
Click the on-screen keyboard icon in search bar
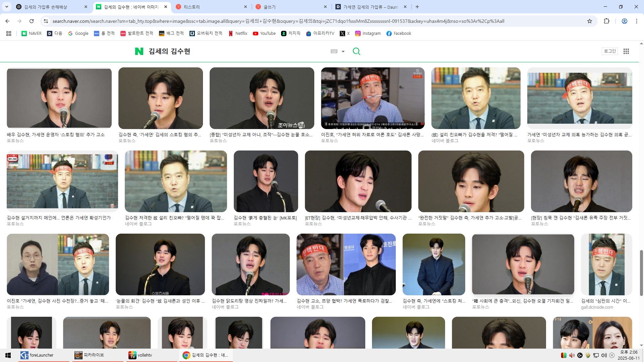pyautogui.click(x=334, y=51)
